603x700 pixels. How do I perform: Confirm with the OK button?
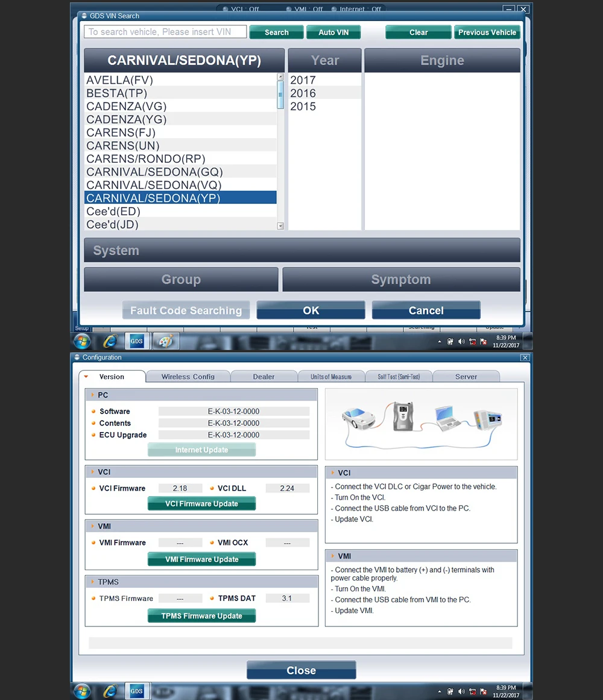pos(311,310)
